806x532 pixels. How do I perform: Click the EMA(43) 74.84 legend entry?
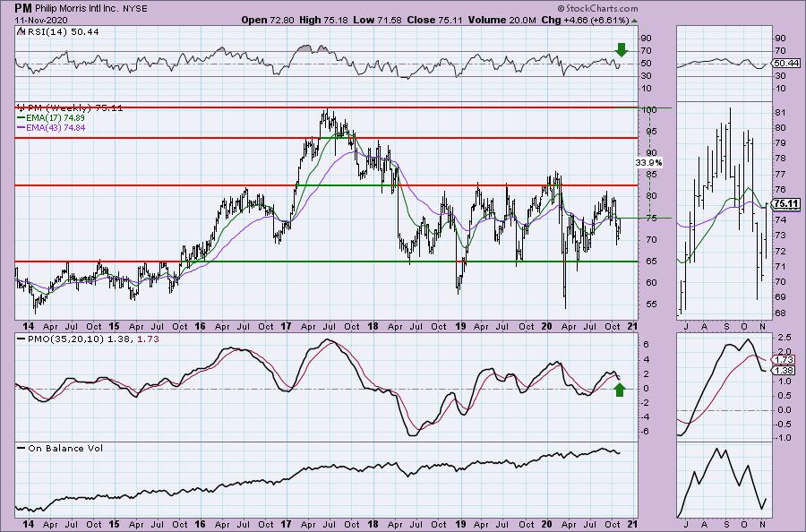pyautogui.click(x=56, y=127)
